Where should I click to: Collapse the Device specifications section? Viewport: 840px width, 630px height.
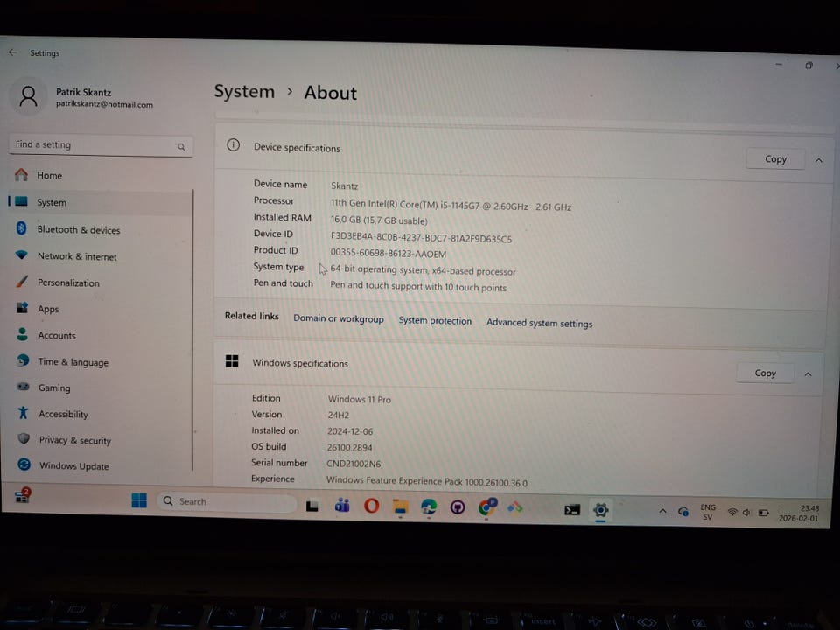pyautogui.click(x=819, y=161)
